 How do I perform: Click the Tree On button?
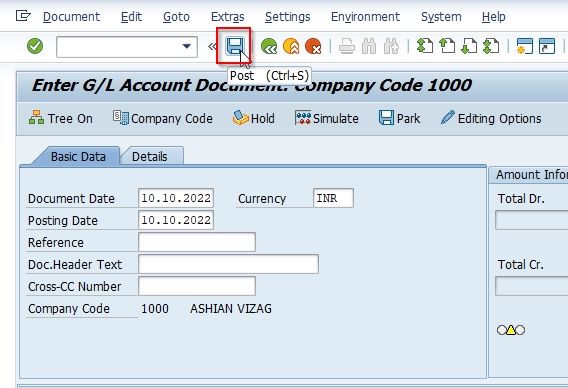(x=60, y=118)
